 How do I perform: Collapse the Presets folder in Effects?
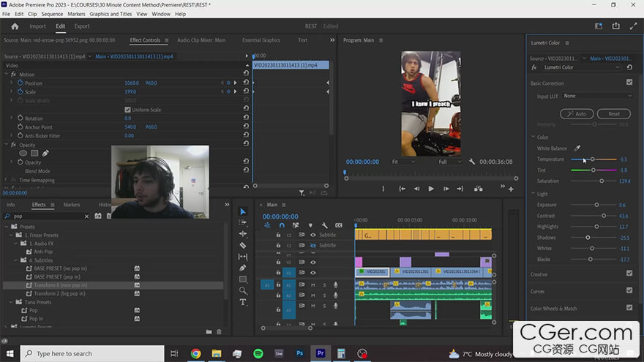[6, 227]
